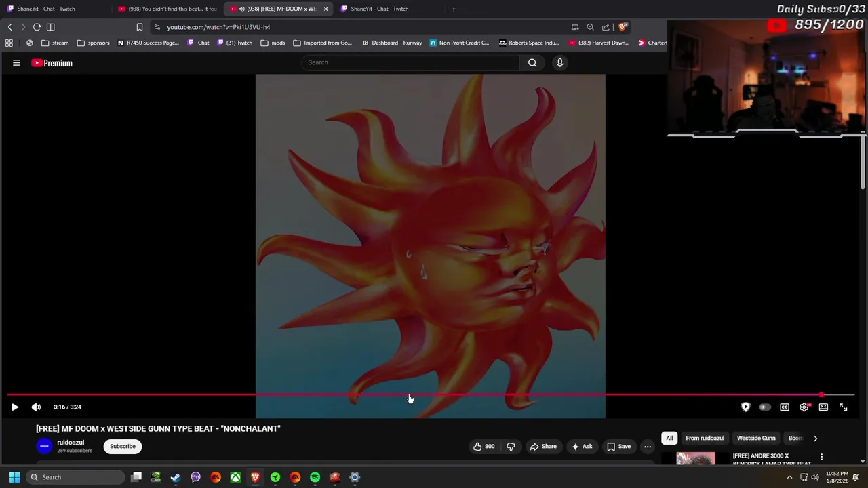The height and width of the screenshot is (488, 868).
Task: Focus the YouTube search field
Action: pyautogui.click(x=410, y=62)
